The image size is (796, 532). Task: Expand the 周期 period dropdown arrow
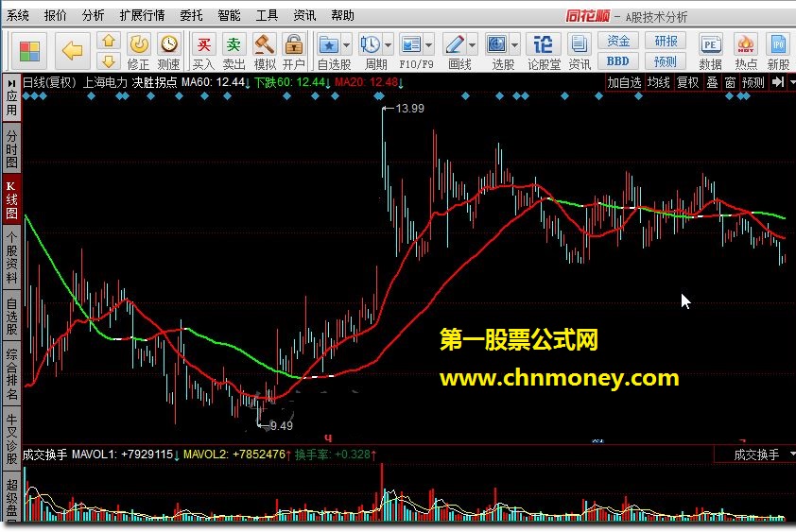(x=388, y=45)
